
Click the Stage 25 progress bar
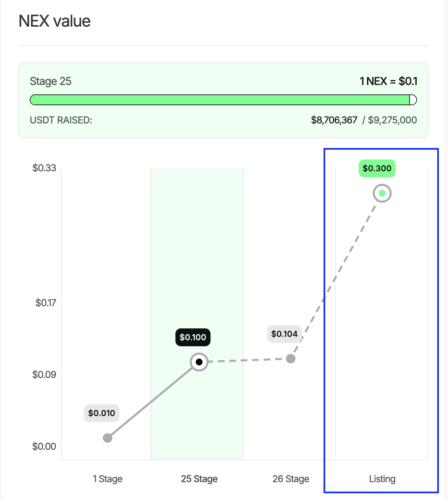(219, 100)
